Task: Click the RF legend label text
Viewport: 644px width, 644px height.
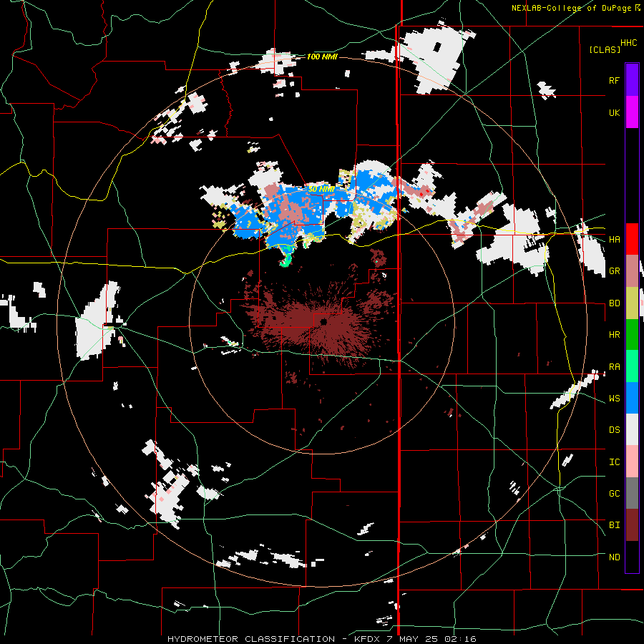Action: pos(614,80)
